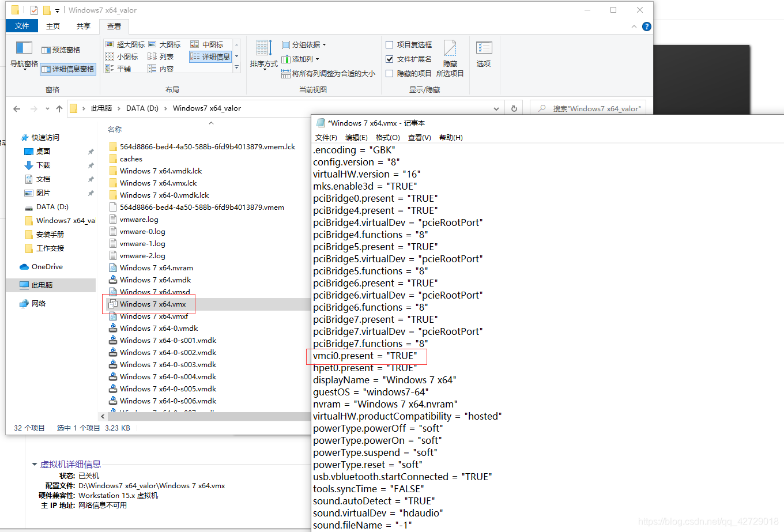
Task: Click Size all columns to fit
Action: pos(327,74)
